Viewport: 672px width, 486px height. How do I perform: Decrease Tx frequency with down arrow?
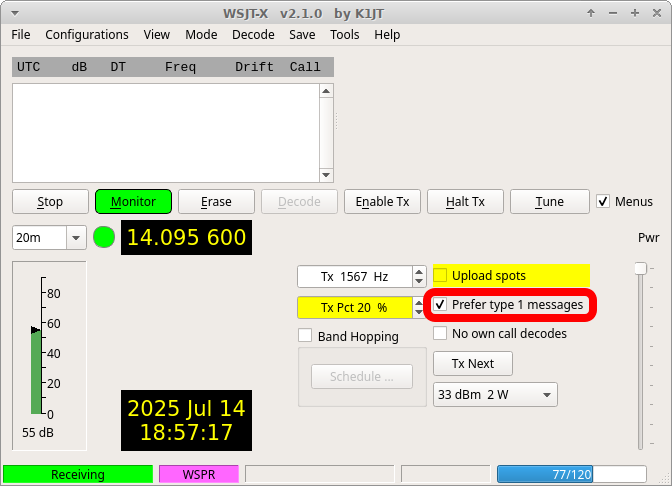[x=419, y=282]
